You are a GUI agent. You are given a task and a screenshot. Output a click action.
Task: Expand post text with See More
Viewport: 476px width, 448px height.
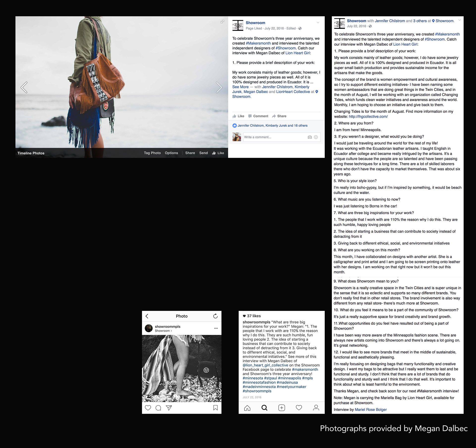[x=240, y=87]
